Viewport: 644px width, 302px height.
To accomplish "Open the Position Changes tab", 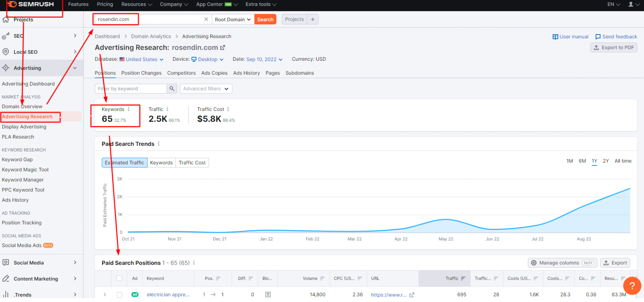I will pyautogui.click(x=141, y=73).
